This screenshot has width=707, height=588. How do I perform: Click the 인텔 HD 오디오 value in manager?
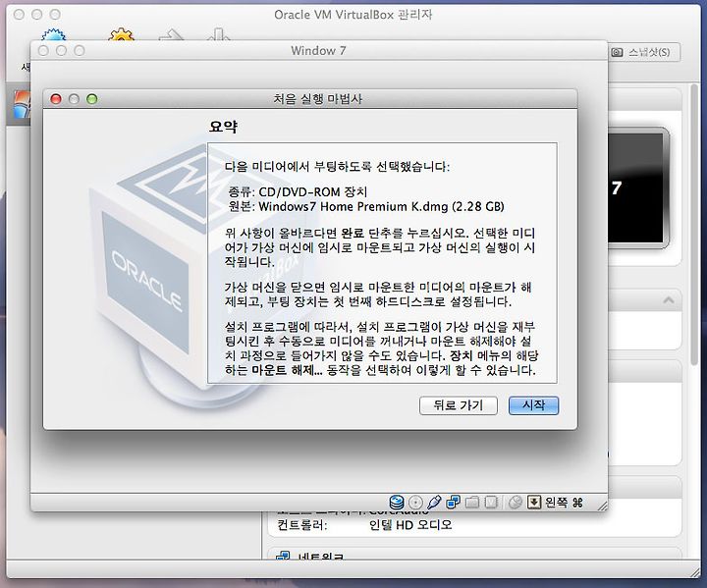point(409,525)
